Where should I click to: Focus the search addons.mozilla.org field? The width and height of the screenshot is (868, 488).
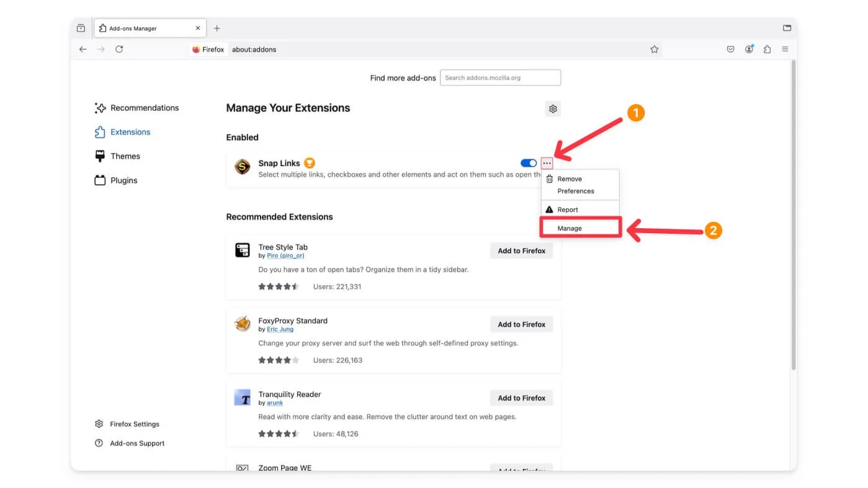pyautogui.click(x=500, y=78)
